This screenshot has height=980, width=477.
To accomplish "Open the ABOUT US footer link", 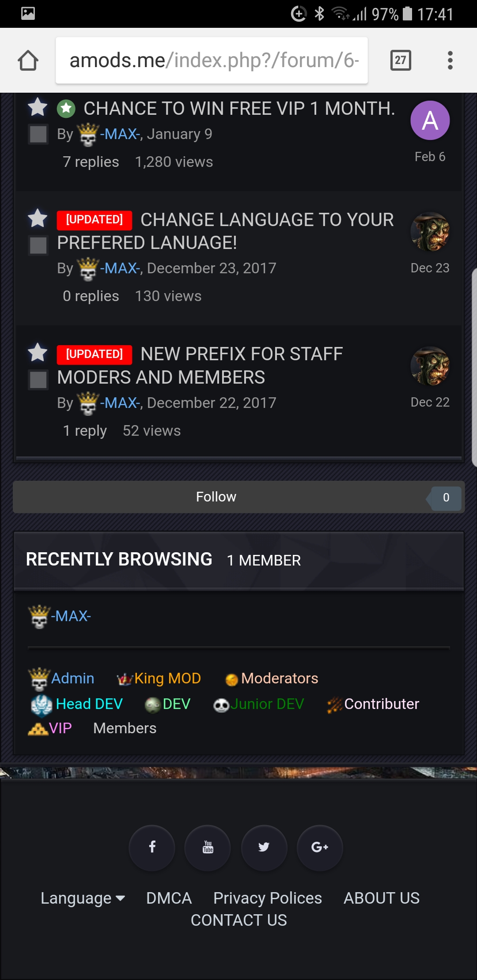I will point(382,898).
